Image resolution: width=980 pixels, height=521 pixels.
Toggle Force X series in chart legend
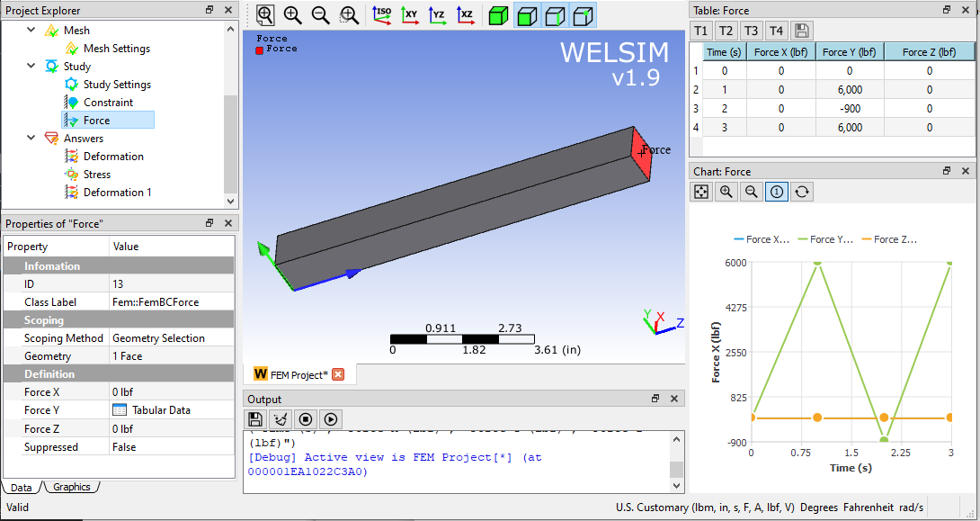[x=762, y=239]
